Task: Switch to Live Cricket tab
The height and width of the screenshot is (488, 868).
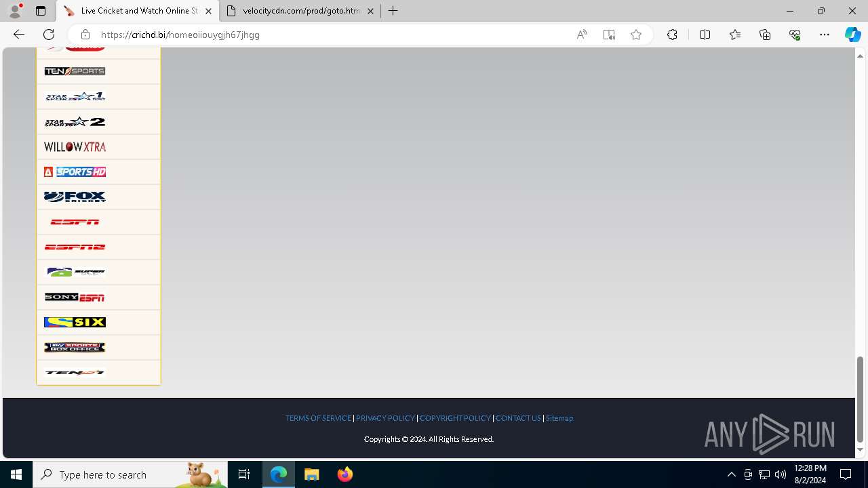Action: click(x=138, y=11)
